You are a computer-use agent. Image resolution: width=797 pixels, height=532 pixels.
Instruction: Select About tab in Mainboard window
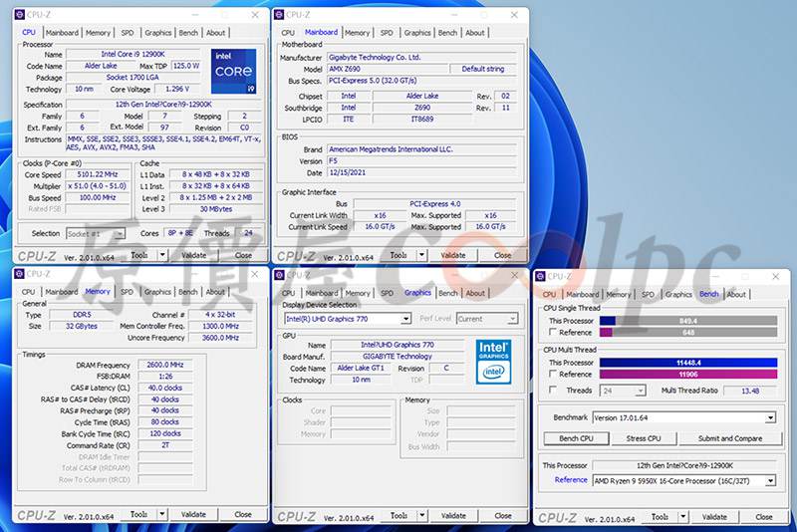point(475,33)
